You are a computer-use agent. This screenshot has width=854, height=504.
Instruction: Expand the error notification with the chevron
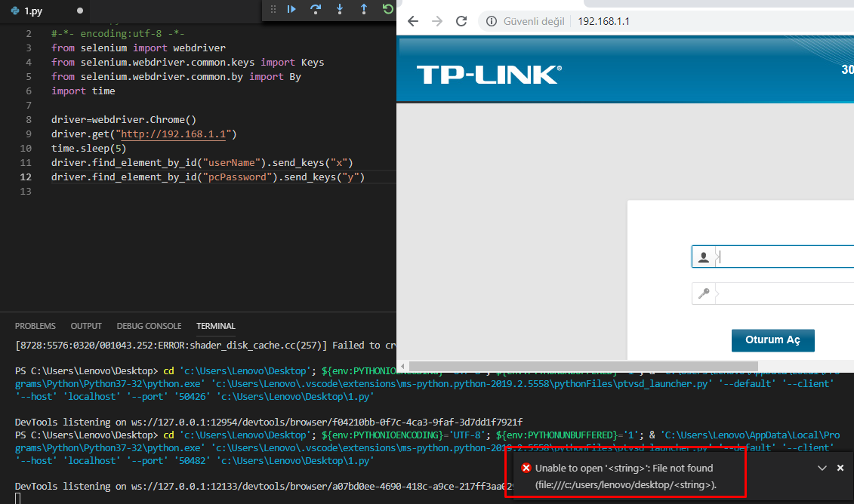tap(822, 468)
